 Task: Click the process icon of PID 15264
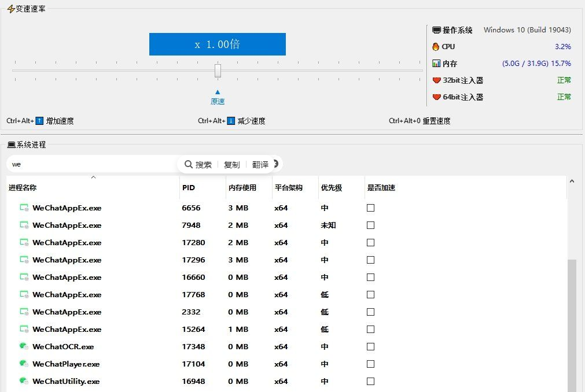point(24,329)
